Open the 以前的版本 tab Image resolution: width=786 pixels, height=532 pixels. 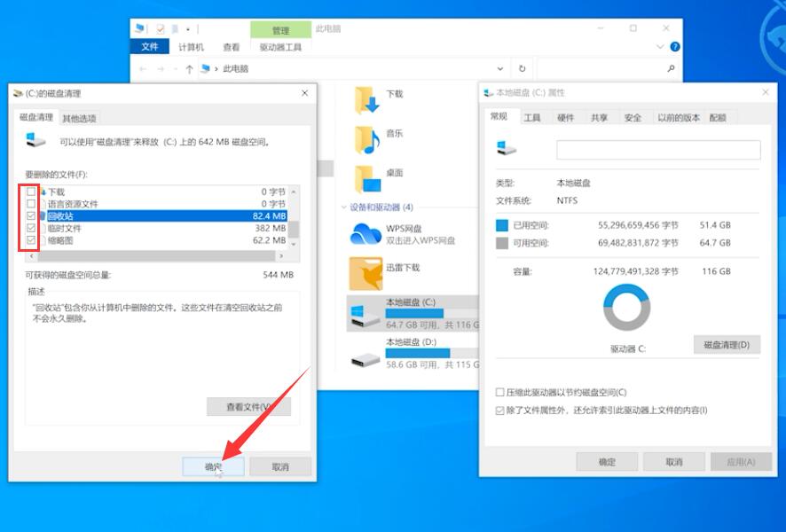(x=679, y=118)
